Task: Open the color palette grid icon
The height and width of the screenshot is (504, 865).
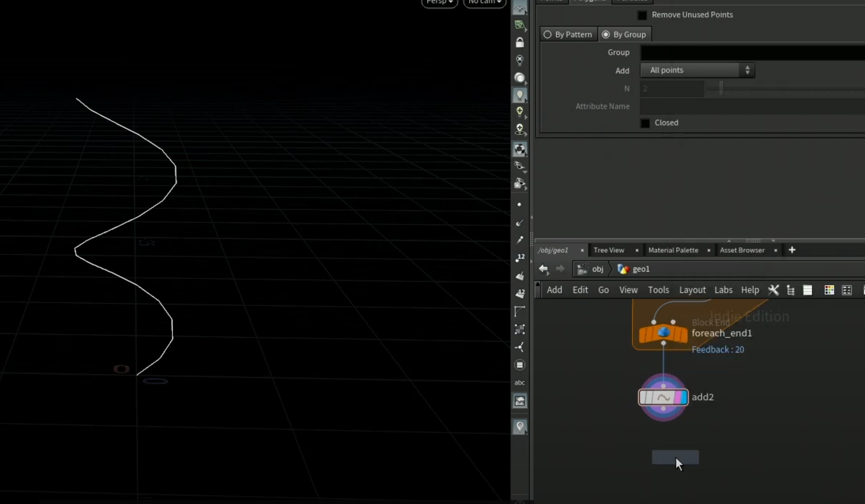Action: point(829,290)
